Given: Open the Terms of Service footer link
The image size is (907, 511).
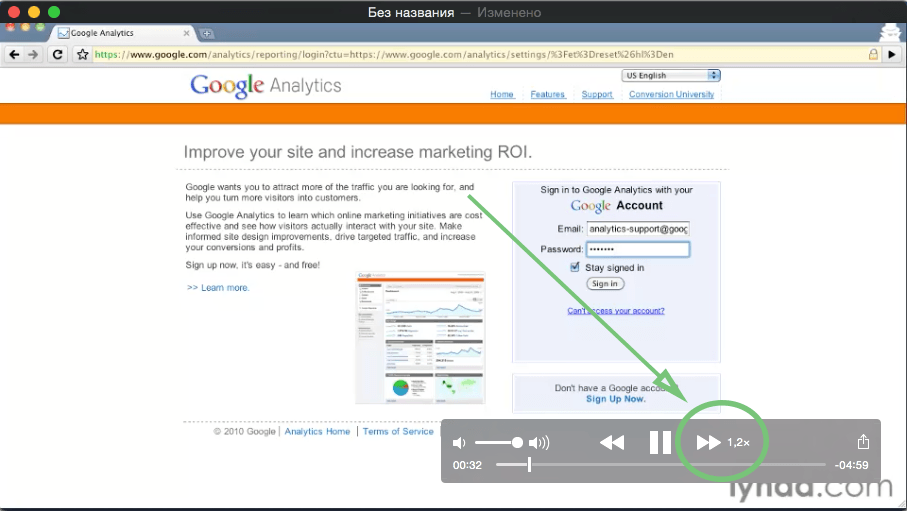Looking at the screenshot, I should tap(398, 431).
